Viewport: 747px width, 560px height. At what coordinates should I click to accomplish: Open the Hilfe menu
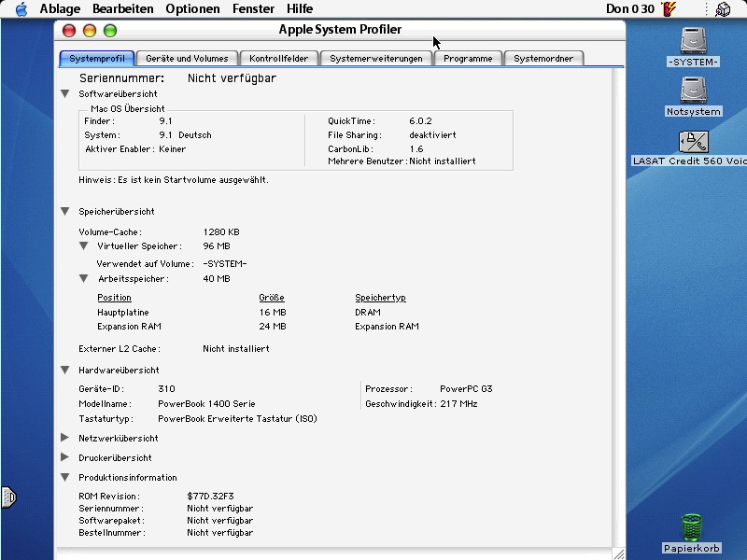[300, 9]
